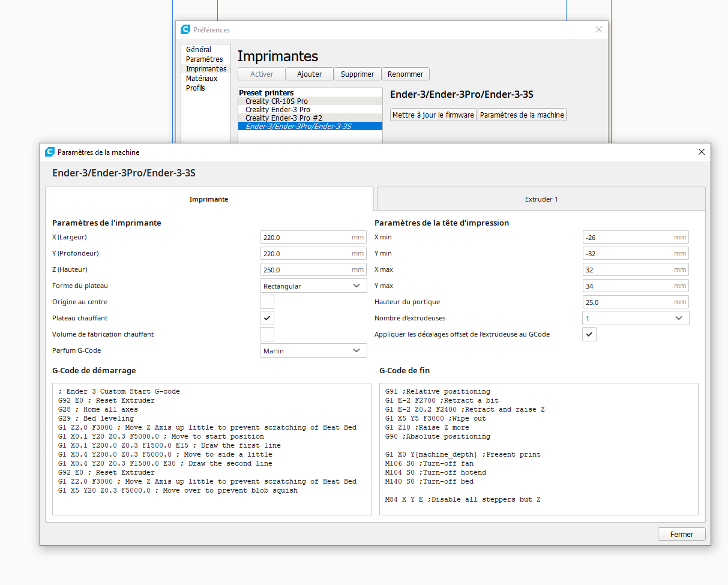This screenshot has height=585, width=728.
Task: Click the Paramètres de la machine button
Action: pos(522,115)
